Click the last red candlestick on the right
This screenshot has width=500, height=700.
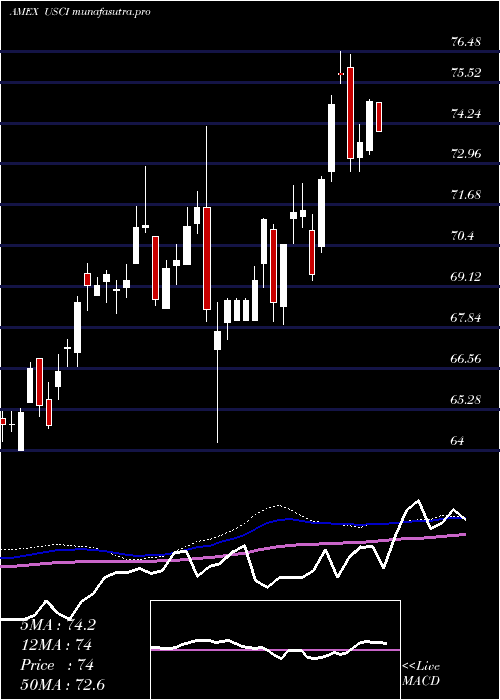pyautogui.click(x=379, y=117)
